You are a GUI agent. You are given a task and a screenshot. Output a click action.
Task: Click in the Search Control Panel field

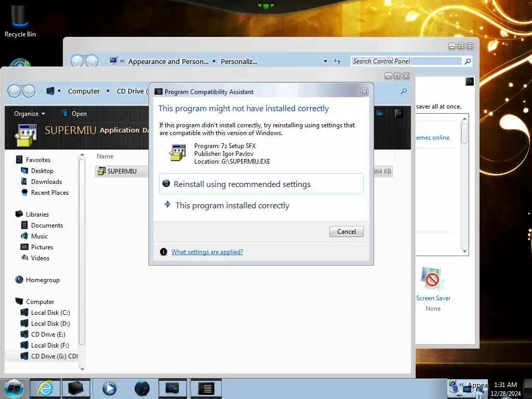pyautogui.click(x=406, y=61)
